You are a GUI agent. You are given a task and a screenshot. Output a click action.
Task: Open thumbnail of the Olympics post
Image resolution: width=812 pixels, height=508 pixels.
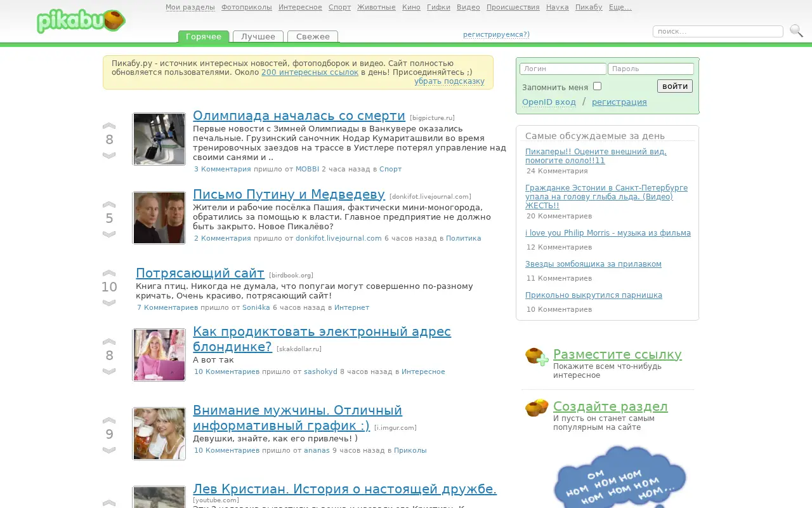[159, 139]
